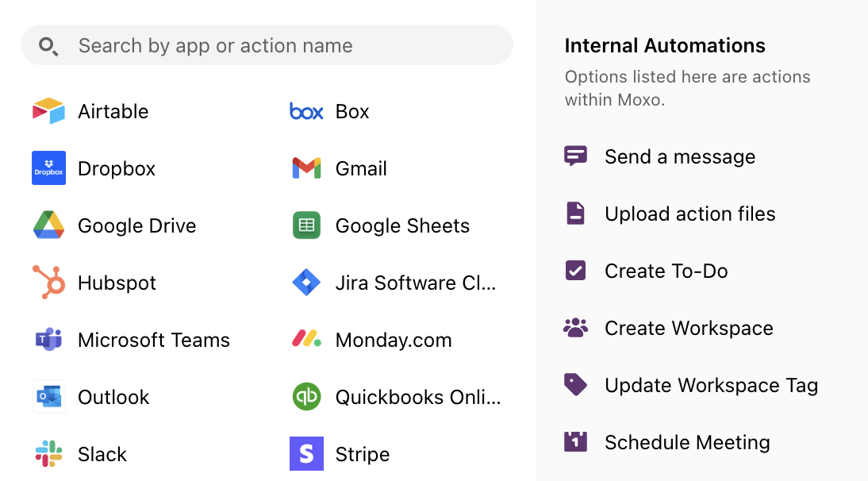The image size is (868, 481).
Task: Click the Microsoft Teams icon
Action: [48, 340]
